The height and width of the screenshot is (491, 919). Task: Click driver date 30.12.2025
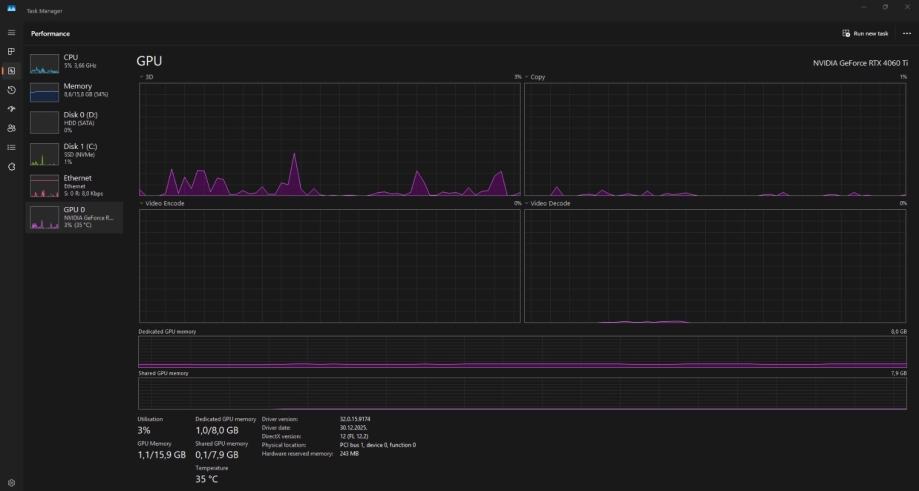pyautogui.click(x=353, y=428)
